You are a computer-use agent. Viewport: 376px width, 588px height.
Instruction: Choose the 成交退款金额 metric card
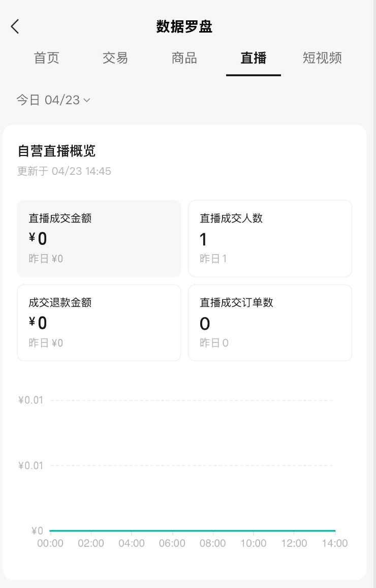pos(99,323)
